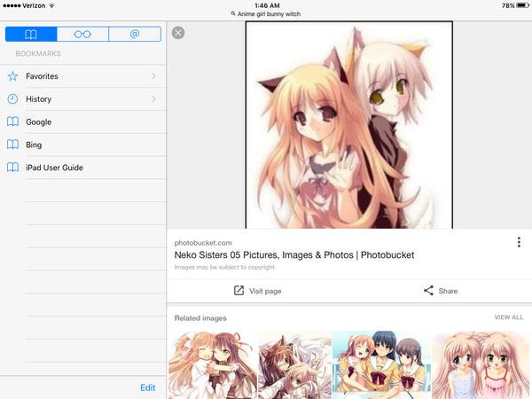Click the Related images heading

(200, 318)
